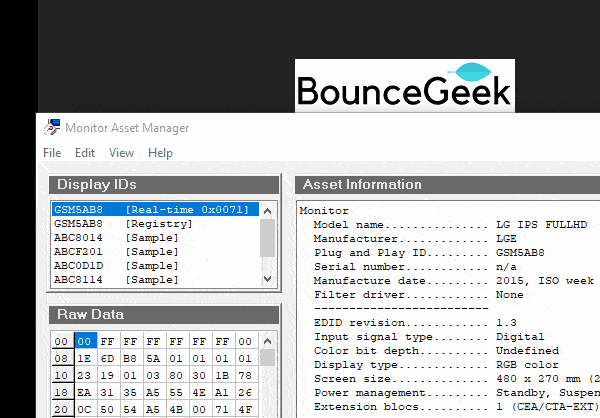Viewport: 600px width, 418px height.
Task: Select byte 1B in Raw Data row 10
Action: [222, 375]
